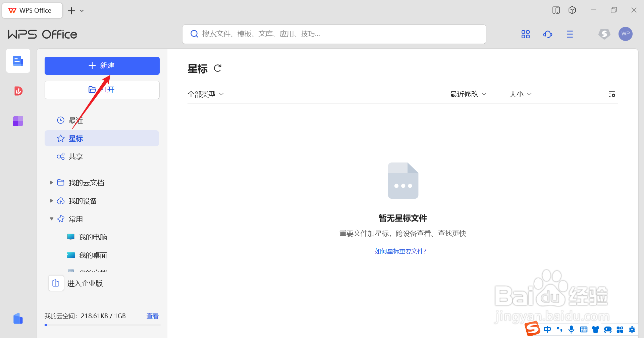Open list view settings icon
The height and width of the screenshot is (338, 644).
tap(612, 94)
